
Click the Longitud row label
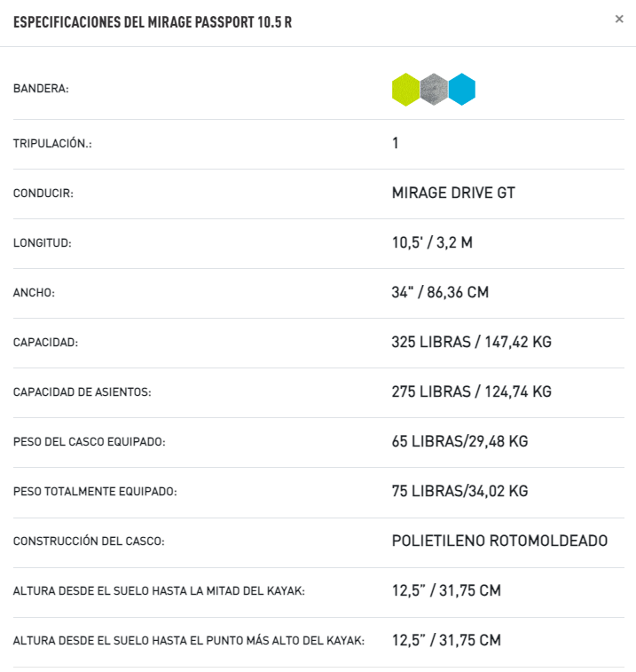(x=42, y=243)
